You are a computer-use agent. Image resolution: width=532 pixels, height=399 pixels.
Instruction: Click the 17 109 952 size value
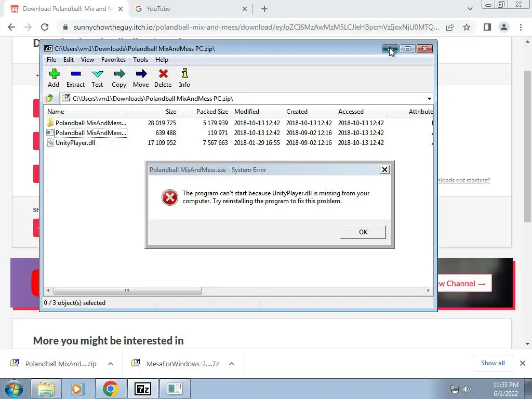point(162,143)
